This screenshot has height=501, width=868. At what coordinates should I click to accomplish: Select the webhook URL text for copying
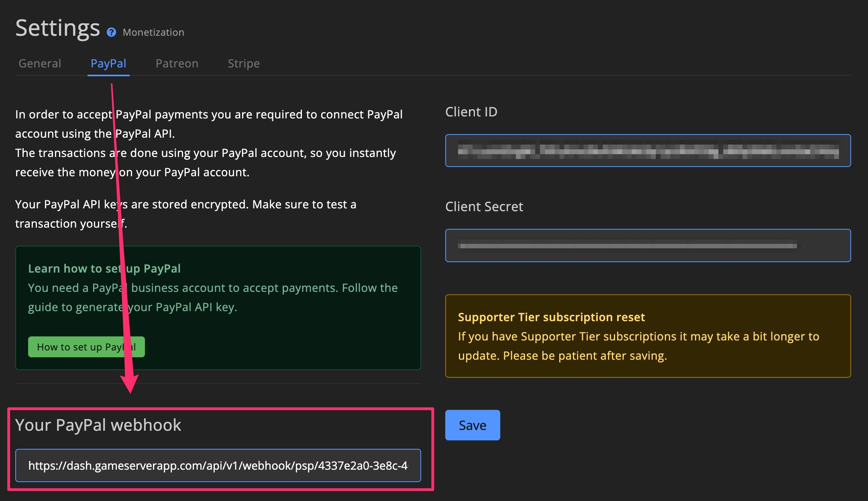[x=218, y=466]
